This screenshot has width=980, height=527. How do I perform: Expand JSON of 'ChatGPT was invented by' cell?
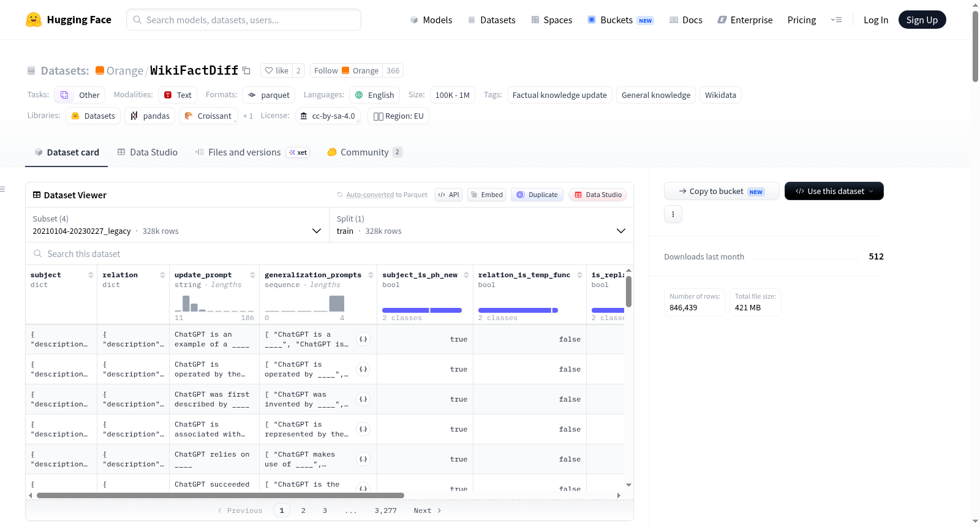(x=363, y=399)
